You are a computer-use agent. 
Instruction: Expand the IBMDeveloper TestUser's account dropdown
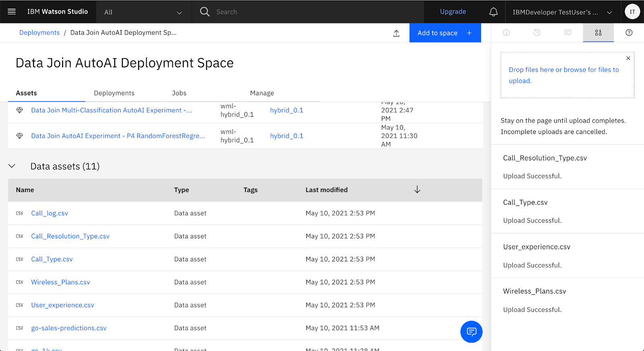[x=562, y=12]
